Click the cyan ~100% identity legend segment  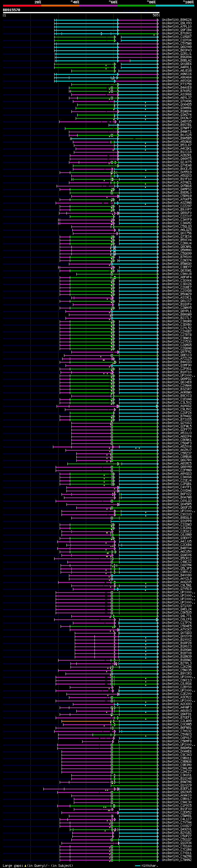(175, 6)
